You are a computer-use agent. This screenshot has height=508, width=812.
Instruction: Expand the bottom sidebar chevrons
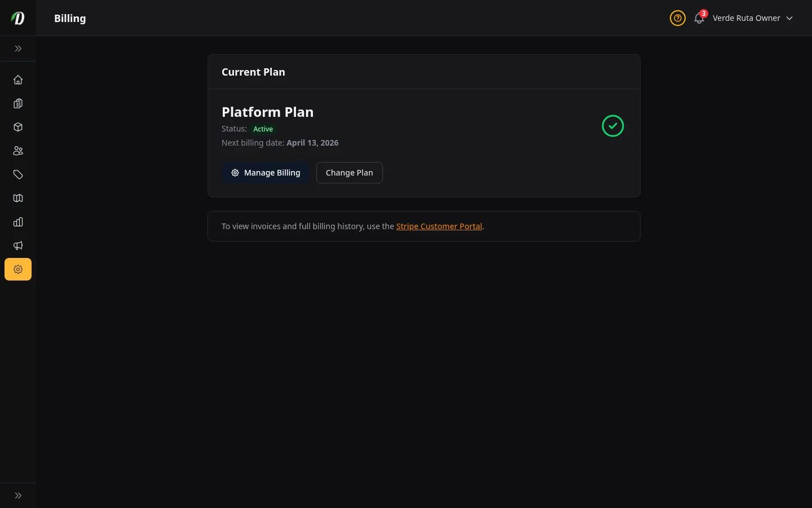pos(18,495)
